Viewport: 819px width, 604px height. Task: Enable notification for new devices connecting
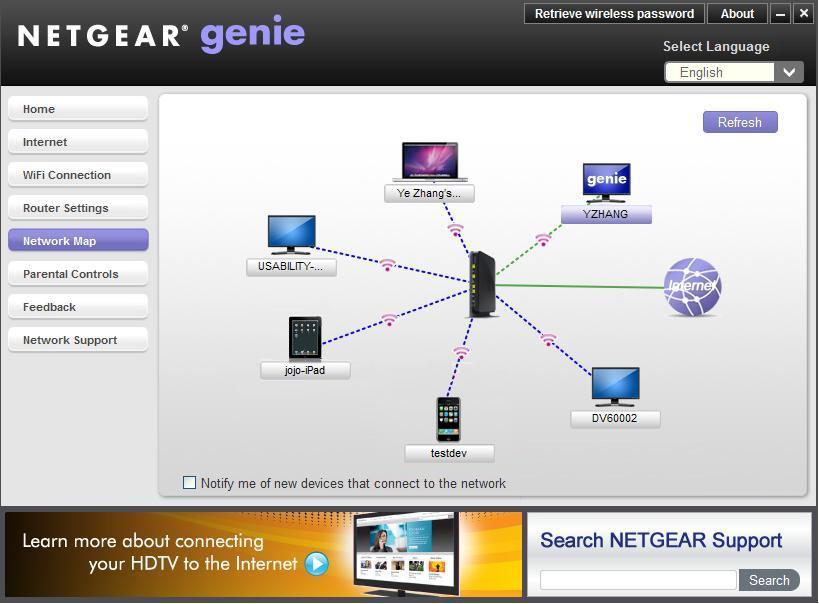[x=189, y=483]
